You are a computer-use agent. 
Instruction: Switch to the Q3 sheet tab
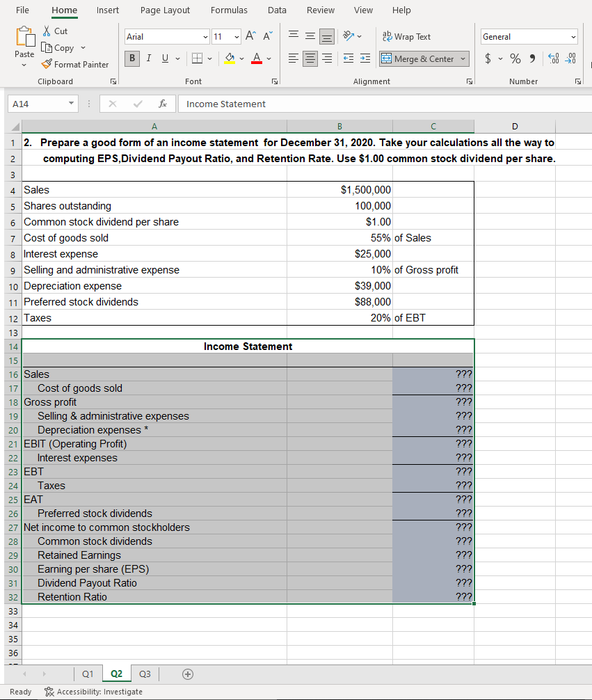point(145,674)
